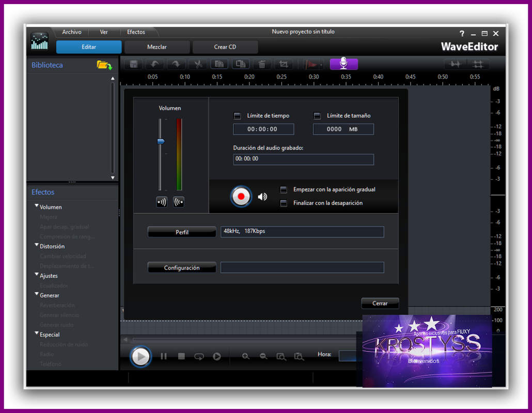Click the right broadcast input icon under meter

coord(179,202)
